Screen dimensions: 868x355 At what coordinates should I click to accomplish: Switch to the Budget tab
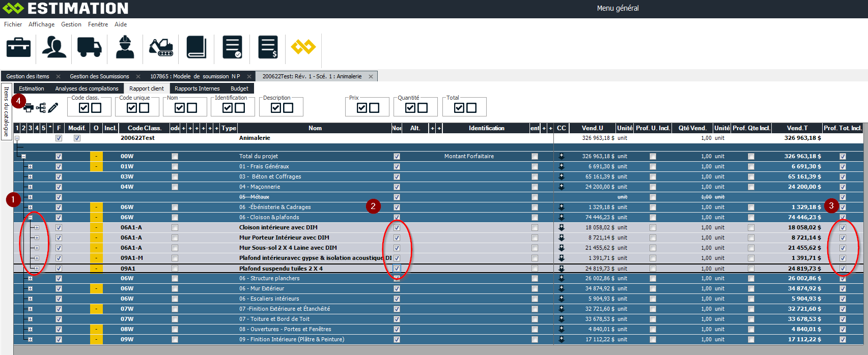pos(239,88)
